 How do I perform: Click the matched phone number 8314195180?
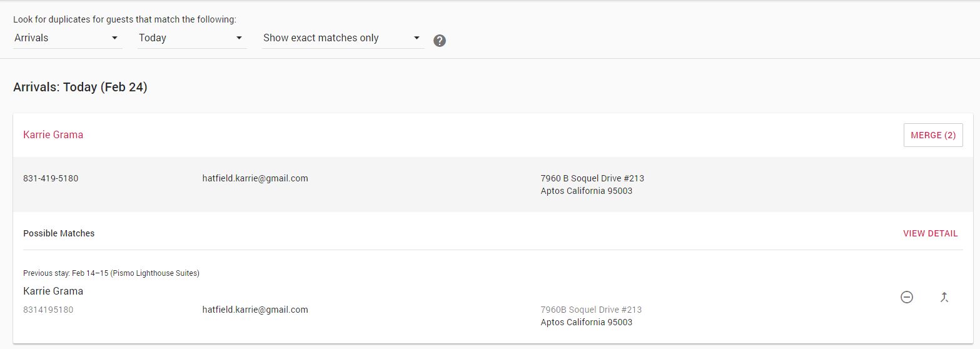point(48,310)
